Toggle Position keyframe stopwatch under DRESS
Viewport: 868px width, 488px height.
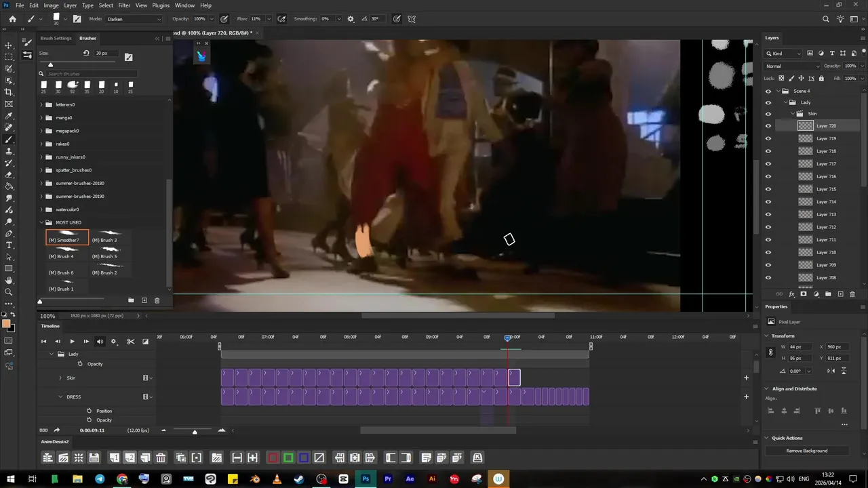tap(89, 411)
